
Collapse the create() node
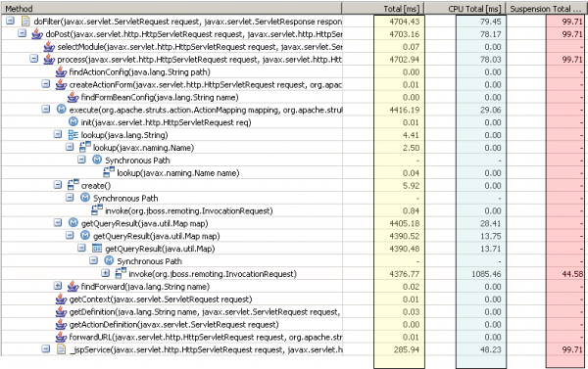(x=58, y=185)
